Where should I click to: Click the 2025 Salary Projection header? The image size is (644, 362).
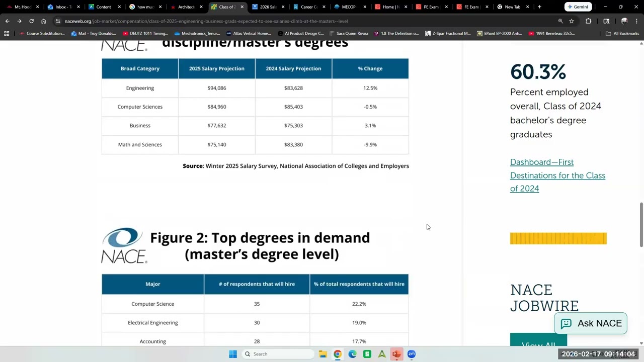tap(217, 68)
